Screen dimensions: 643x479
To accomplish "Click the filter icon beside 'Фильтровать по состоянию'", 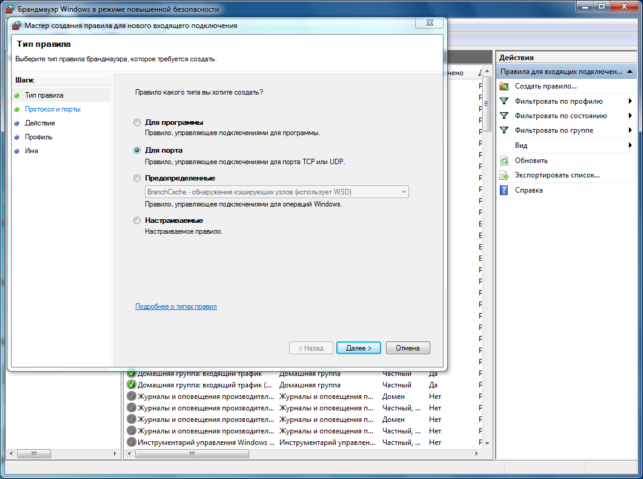I will (504, 116).
